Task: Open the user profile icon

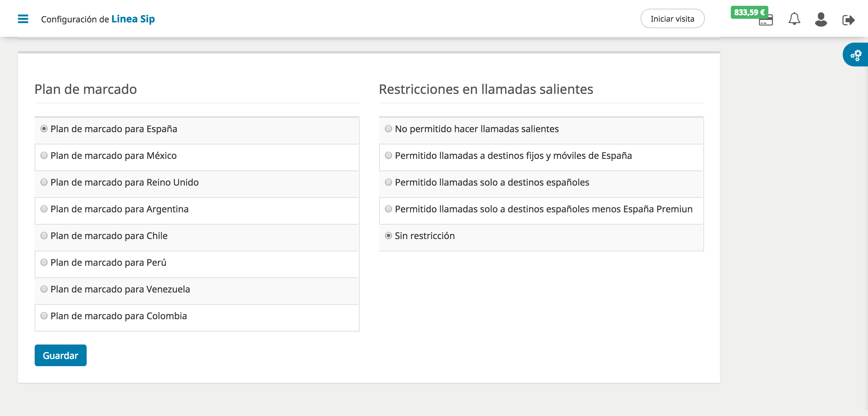Action: click(x=821, y=19)
